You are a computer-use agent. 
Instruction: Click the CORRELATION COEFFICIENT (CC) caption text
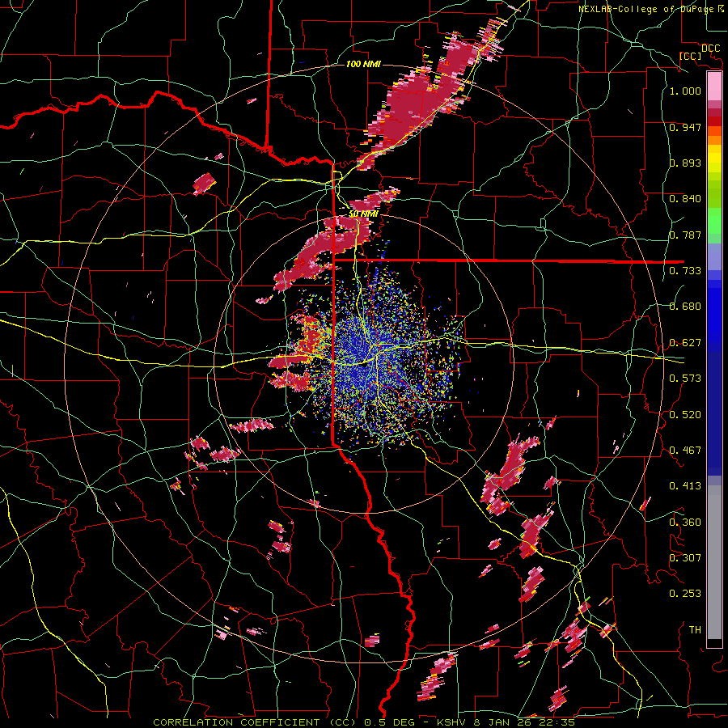click(255, 722)
